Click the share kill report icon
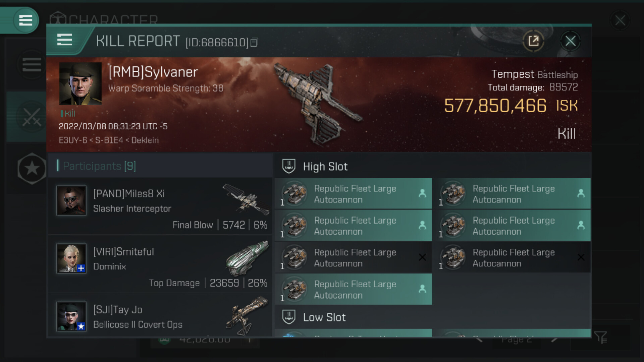 point(533,41)
